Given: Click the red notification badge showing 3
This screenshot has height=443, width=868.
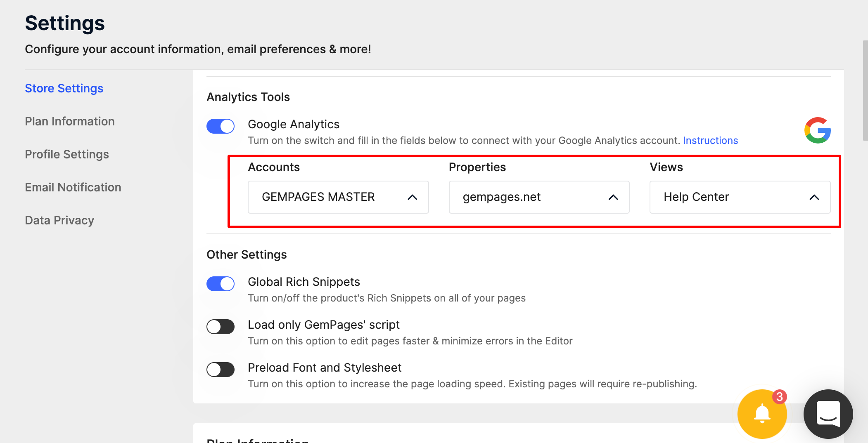Looking at the screenshot, I should (779, 397).
